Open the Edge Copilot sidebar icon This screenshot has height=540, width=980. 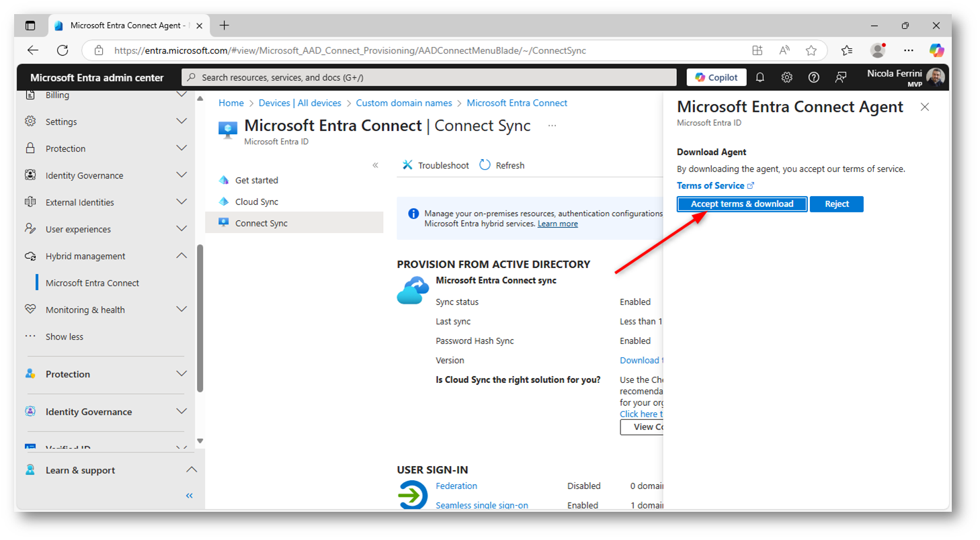coord(937,50)
